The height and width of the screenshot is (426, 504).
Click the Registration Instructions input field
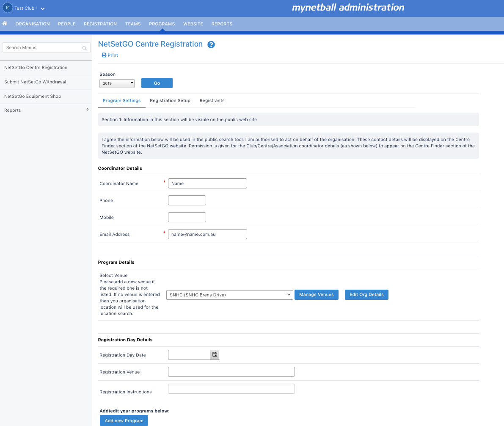231,389
